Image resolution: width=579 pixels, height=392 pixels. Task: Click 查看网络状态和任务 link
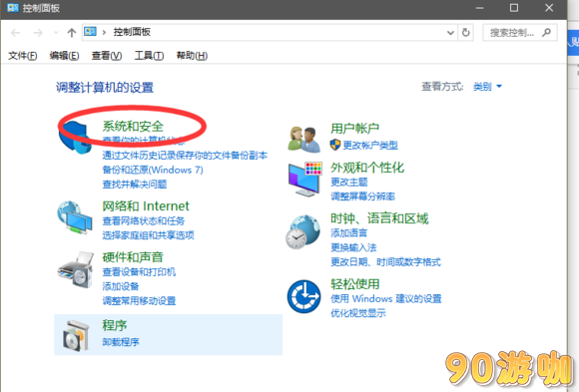(x=144, y=221)
